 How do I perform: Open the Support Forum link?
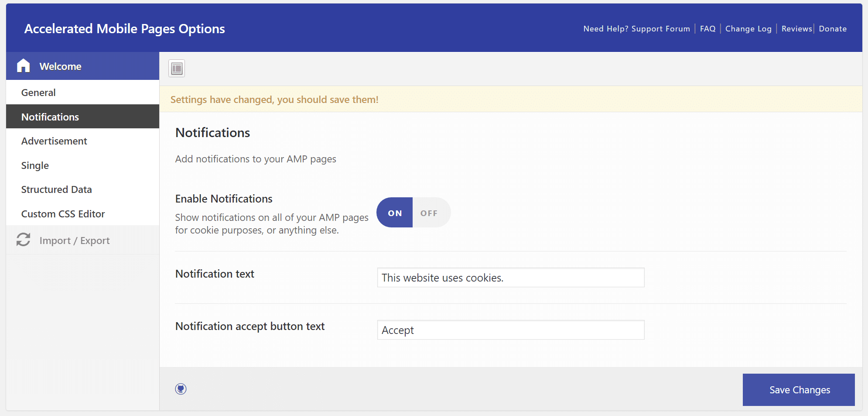pos(660,29)
